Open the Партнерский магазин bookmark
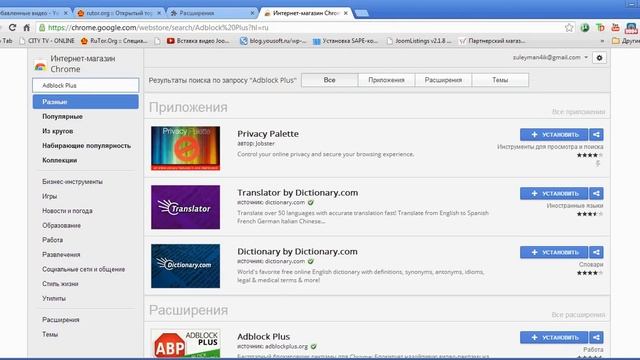 pos(492,41)
